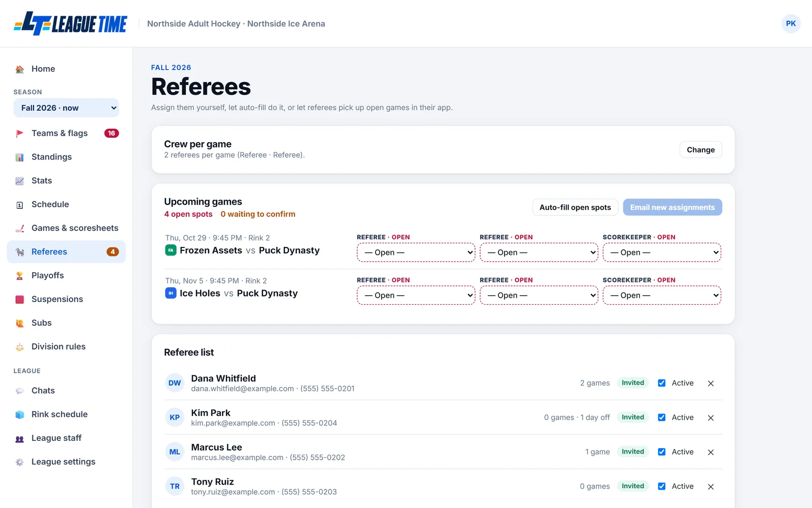Click the Rink schedule ice cube icon
Screen dimensions: 812x508
tap(20, 415)
